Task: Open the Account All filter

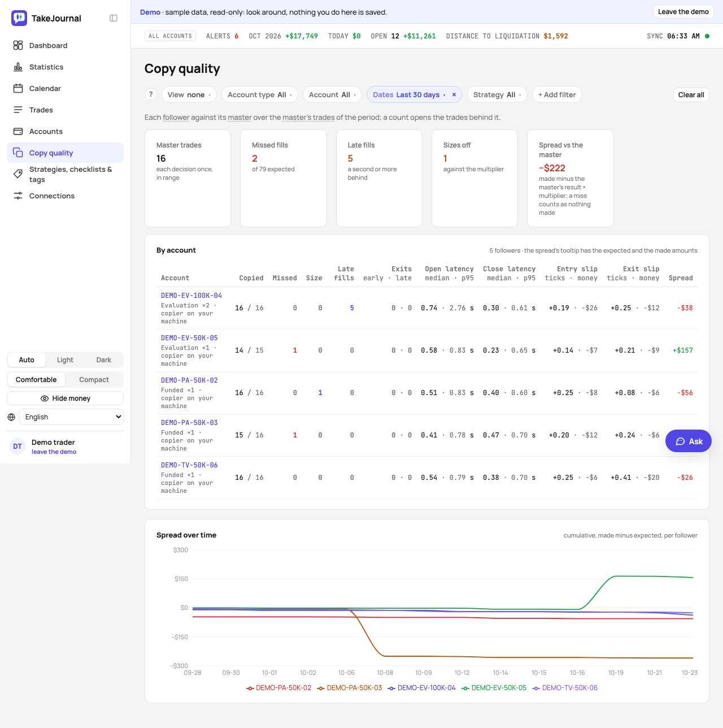Action: click(333, 94)
